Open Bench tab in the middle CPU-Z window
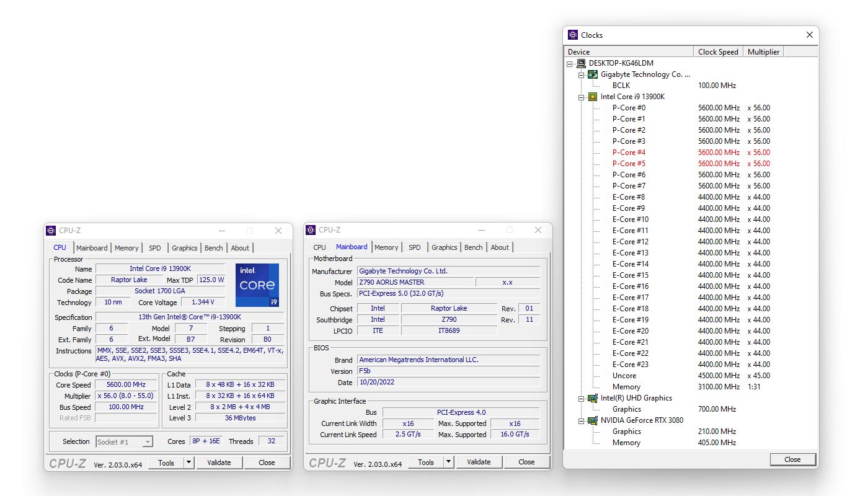This screenshot has width=868, height=496. [474, 247]
